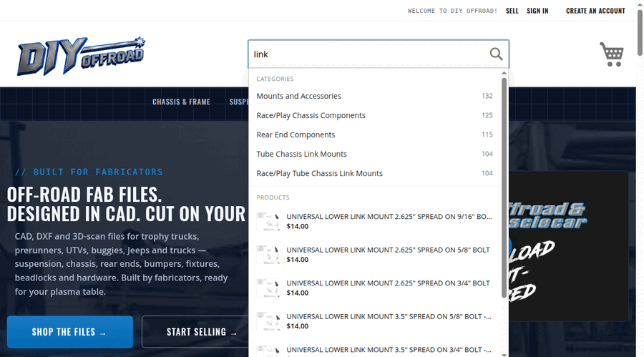The width and height of the screenshot is (644, 357).
Task: Click the Sell link in header
Action: [x=512, y=11]
